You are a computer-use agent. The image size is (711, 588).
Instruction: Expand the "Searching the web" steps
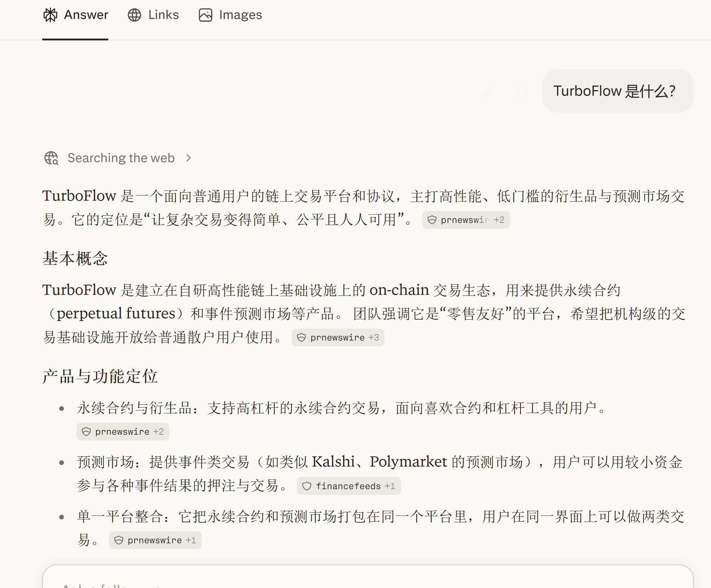pyautogui.click(x=118, y=158)
